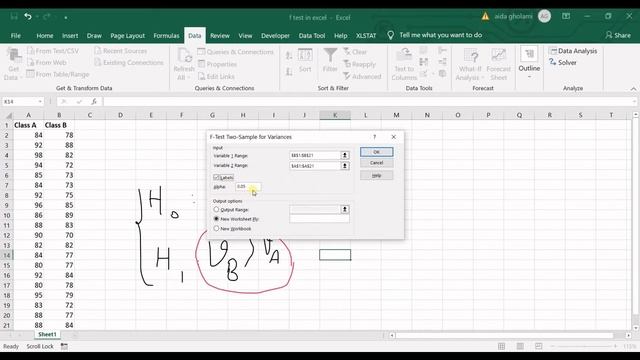Click the formula bar input
The width and height of the screenshot is (640, 360).
coord(367,101)
